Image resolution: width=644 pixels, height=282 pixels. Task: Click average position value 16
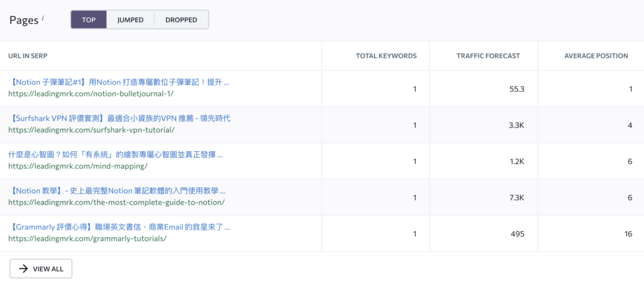[x=628, y=234]
